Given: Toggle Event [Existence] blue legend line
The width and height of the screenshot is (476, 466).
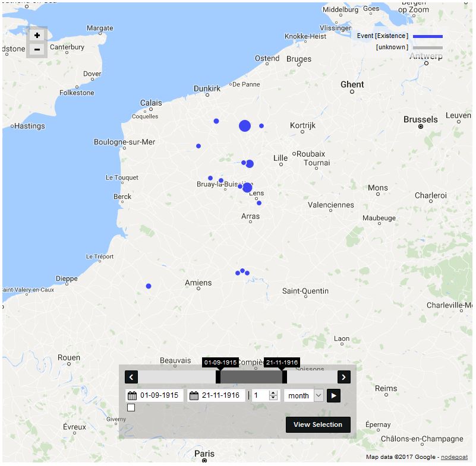Looking at the screenshot, I should point(428,36).
